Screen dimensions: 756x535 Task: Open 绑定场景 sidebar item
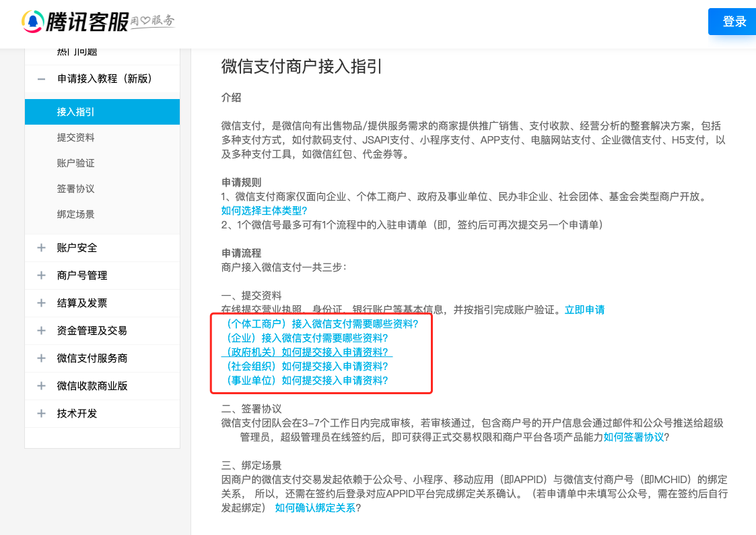75,214
